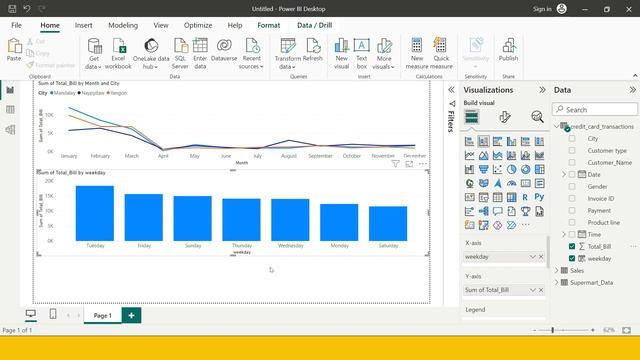The width and height of the screenshot is (640, 360).
Task: Add a slicer visual
Action: pyautogui.click(x=483, y=197)
